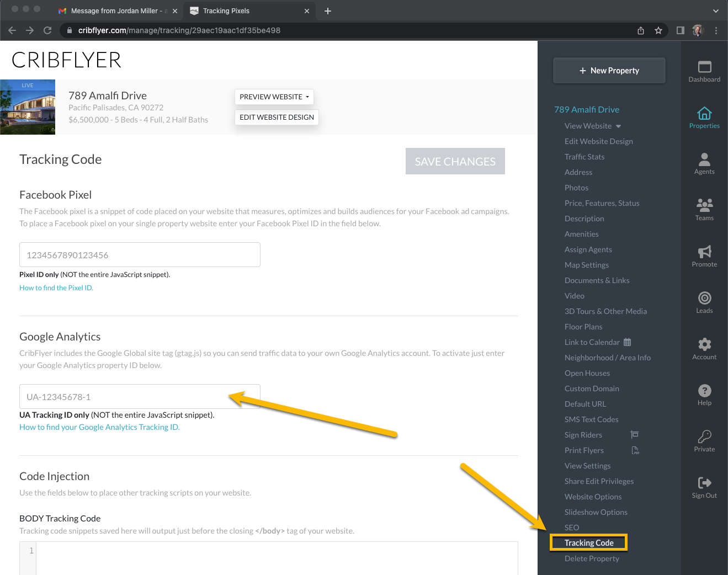
Task: Open Price, Features, Status menu item
Action: coord(602,203)
